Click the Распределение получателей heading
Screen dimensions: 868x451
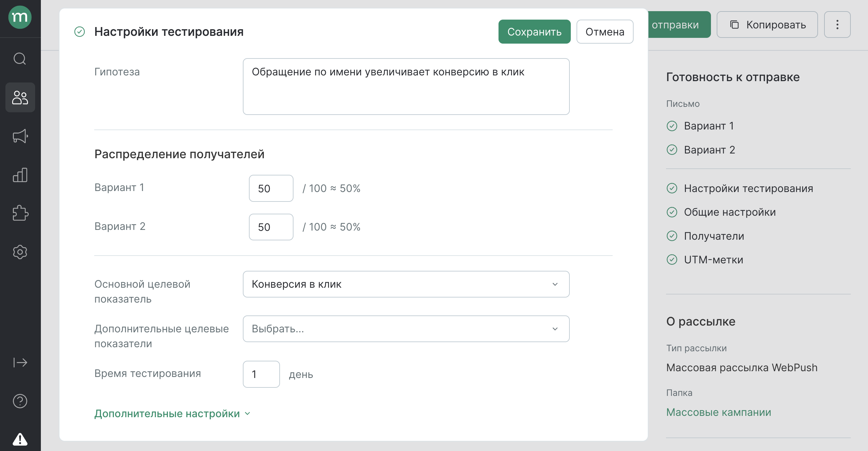click(179, 154)
